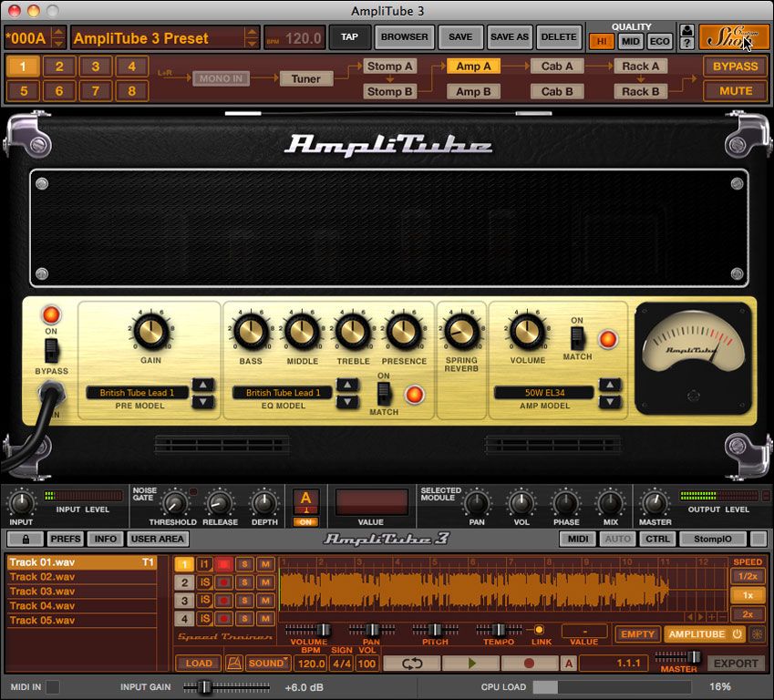774x700 pixels.
Task: Click the metronome icon next to LOAD
Action: pos(234,663)
